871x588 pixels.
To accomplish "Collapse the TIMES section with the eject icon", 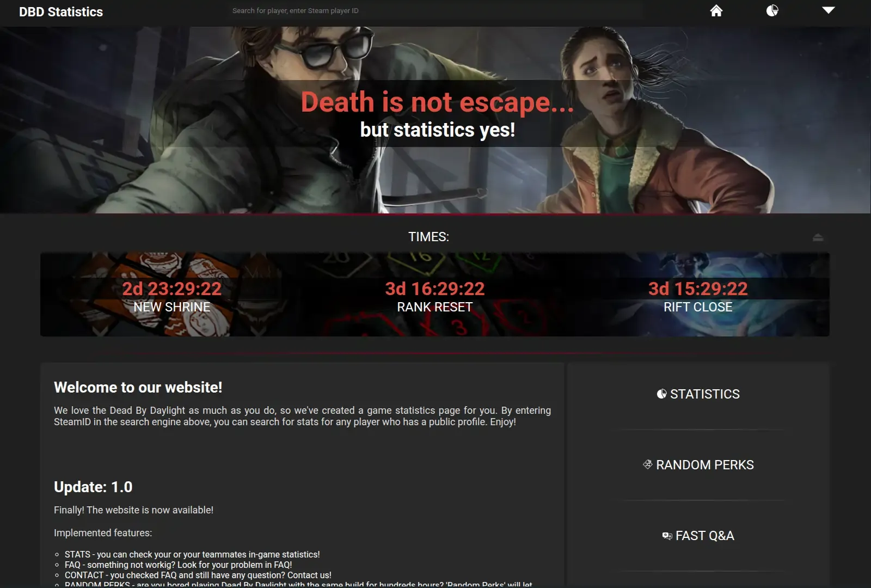I will pos(818,237).
